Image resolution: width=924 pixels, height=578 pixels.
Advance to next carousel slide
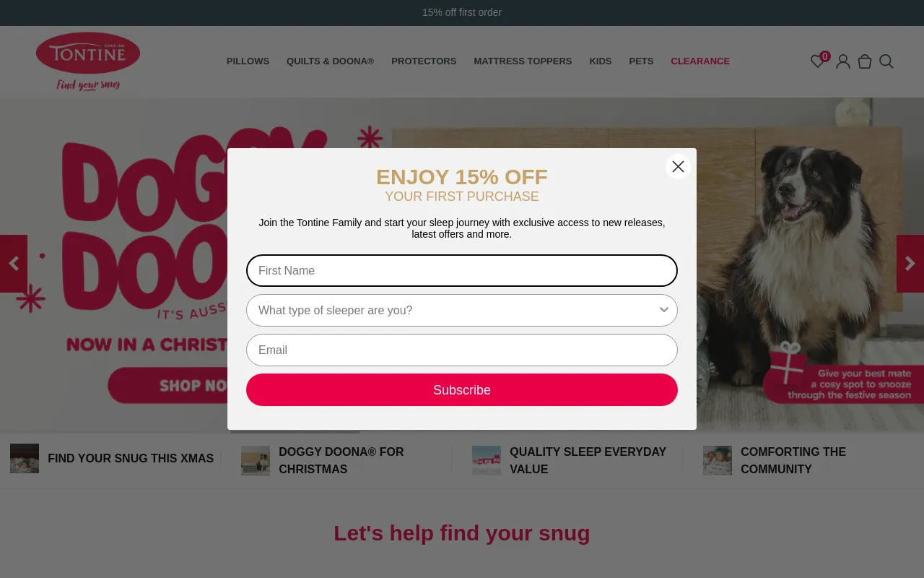coord(912,263)
